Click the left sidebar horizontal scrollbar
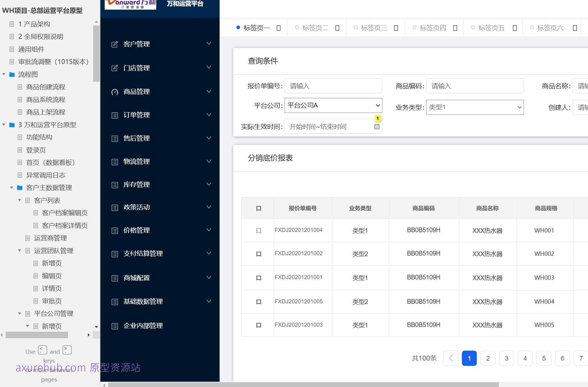The height and width of the screenshot is (387, 588). 36,335
